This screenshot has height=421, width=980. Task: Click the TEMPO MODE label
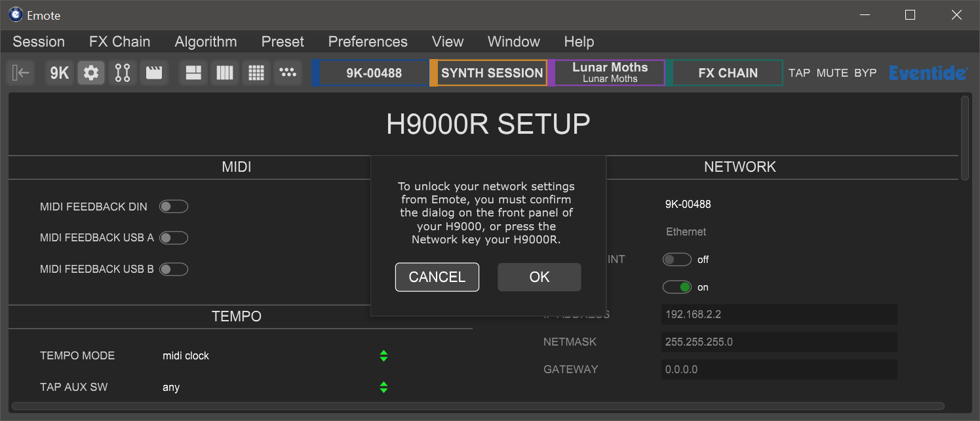[x=77, y=356]
